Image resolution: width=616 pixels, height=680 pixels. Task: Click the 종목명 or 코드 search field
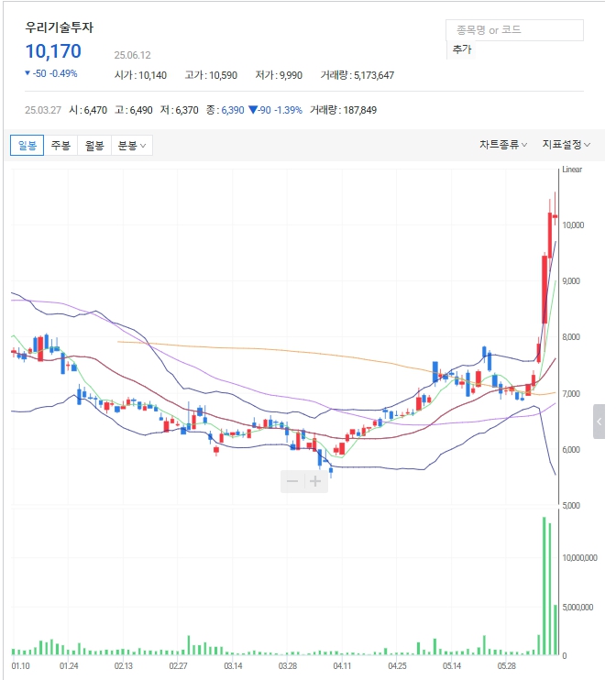[514, 30]
